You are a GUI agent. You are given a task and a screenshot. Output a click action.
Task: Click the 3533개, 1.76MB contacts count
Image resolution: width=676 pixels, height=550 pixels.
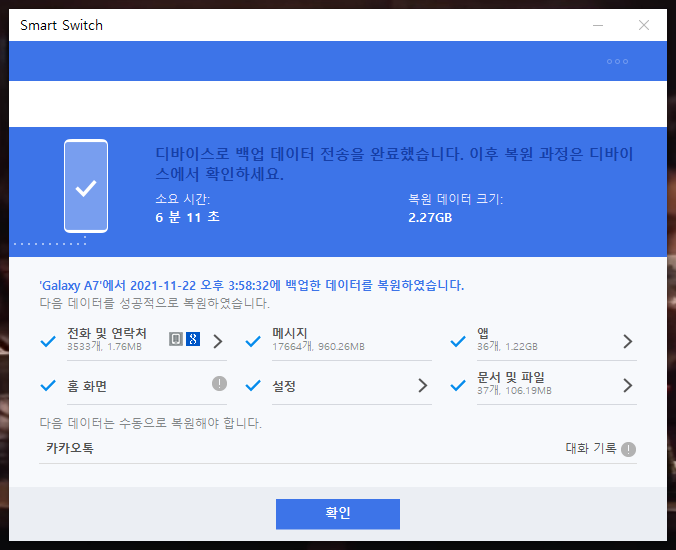coord(104,347)
